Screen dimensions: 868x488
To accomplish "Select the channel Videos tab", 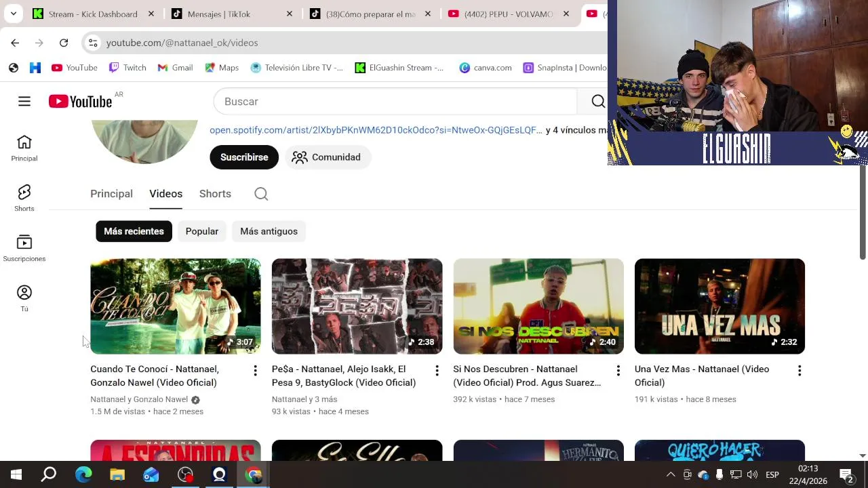I will [x=166, y=194].
